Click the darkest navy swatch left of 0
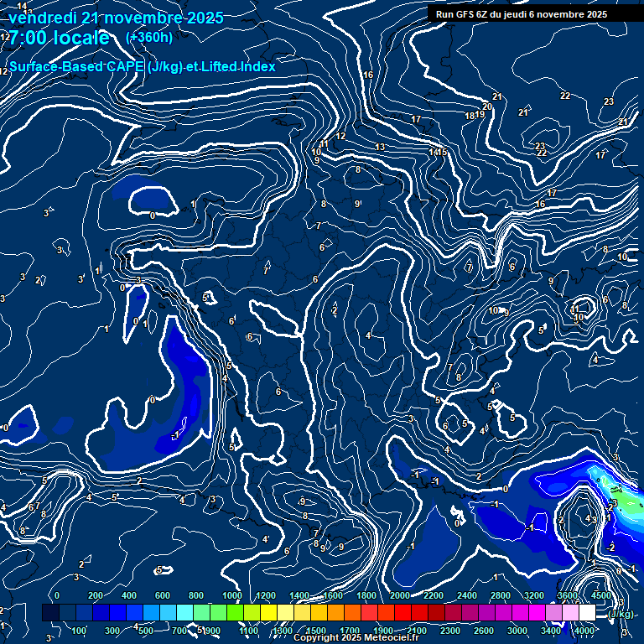The height and width of the screenshot is (644, 644). [51, 613]
